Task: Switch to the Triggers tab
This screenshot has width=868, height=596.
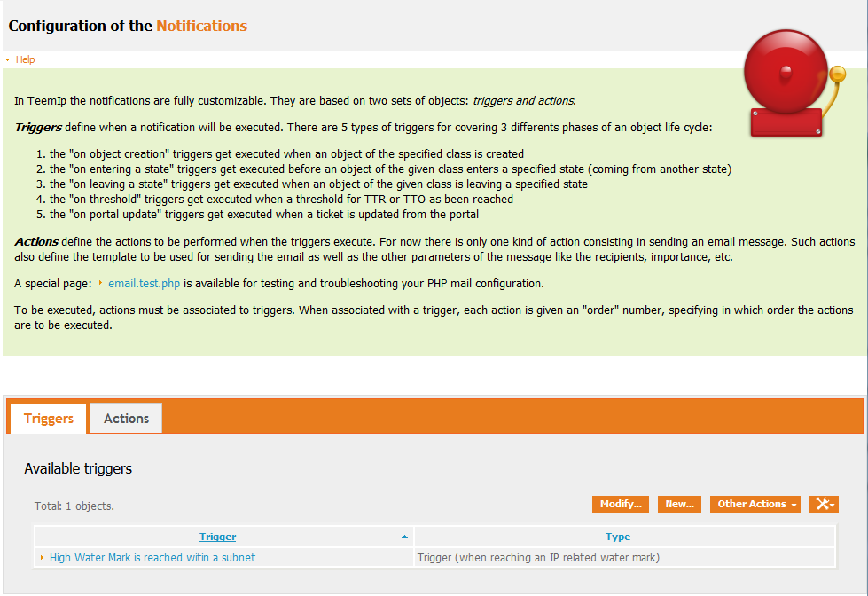Action: click(49, 419)
